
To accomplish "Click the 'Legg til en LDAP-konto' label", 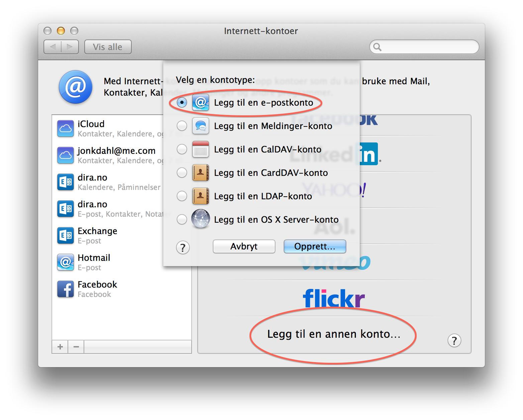I will (263, 196).
